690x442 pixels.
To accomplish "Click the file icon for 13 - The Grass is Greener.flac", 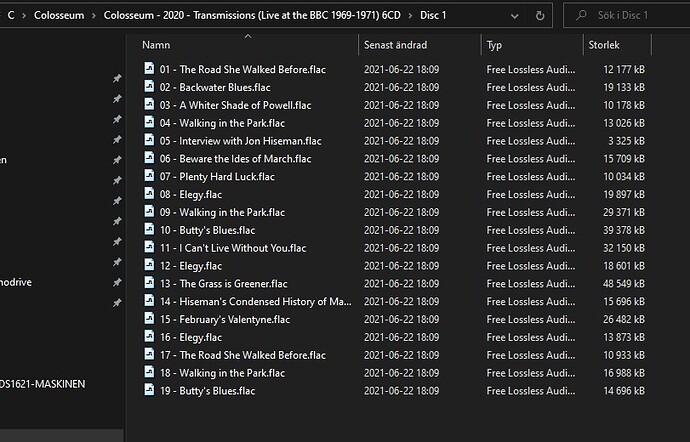I will click(150, 283).
